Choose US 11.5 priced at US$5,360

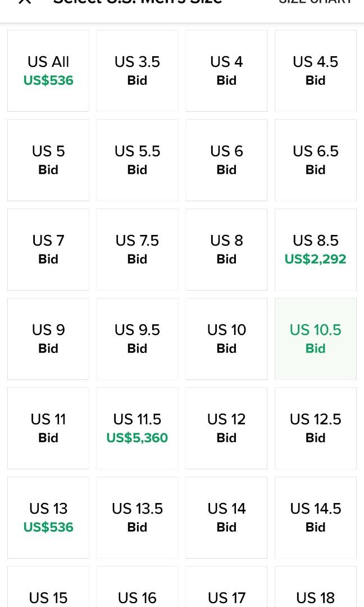point(137,428)
